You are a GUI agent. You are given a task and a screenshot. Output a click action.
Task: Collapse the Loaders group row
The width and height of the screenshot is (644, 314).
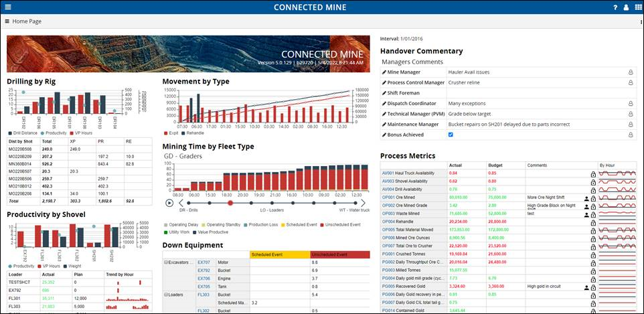point(166,294)
